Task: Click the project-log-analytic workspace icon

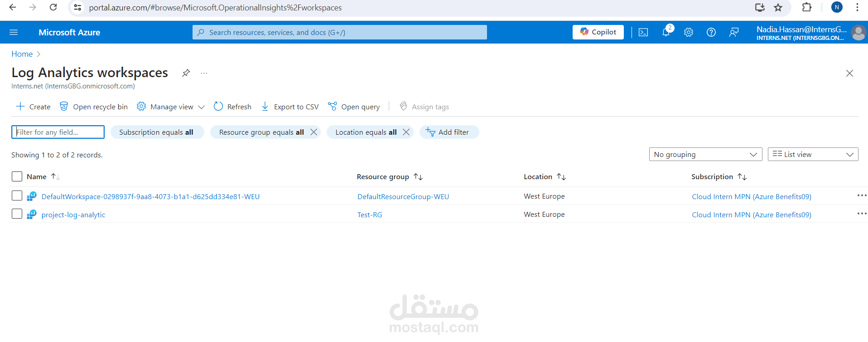Action: [32, 214]
